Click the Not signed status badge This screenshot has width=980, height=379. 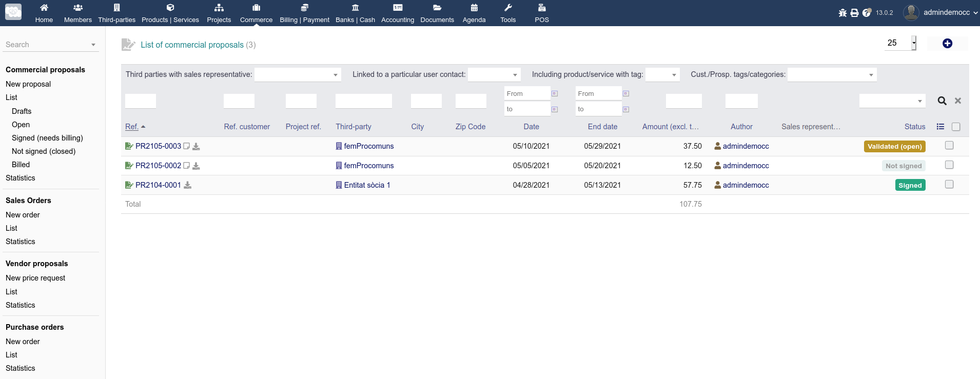coord(904,166)
